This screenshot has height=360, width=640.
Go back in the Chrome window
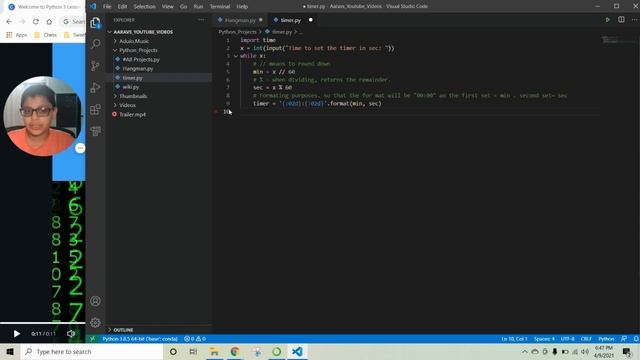pos(9,22)
